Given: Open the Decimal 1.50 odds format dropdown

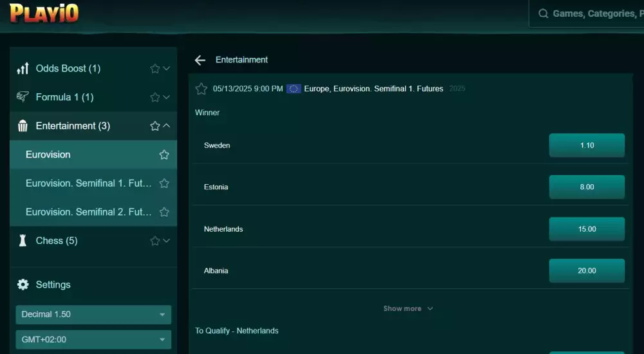Looking at the screenshot, I should coord(93,315).
